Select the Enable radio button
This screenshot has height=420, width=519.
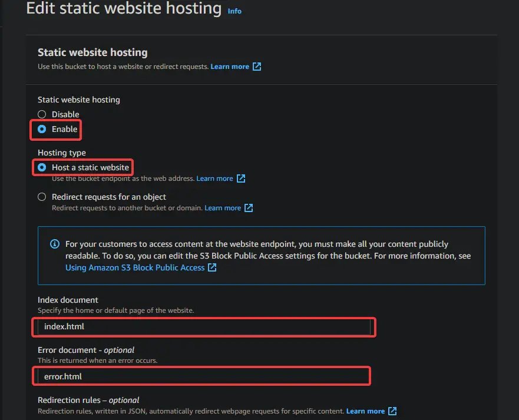(x=42, y=129)
